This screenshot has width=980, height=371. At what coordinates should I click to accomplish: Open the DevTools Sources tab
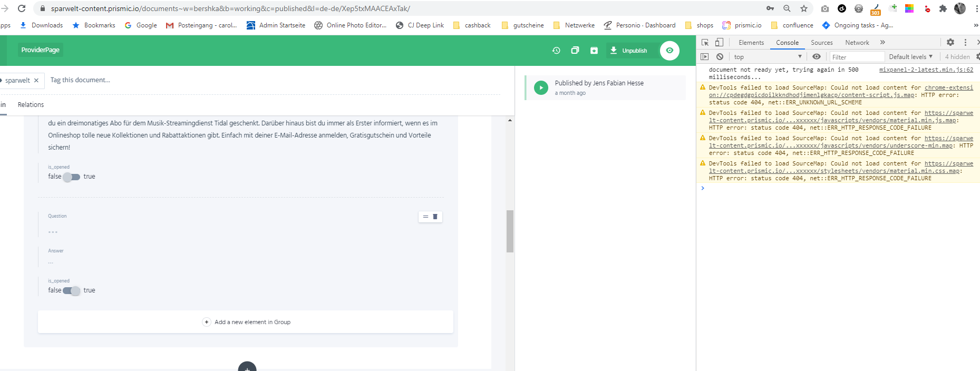click(x=821, y=43)
